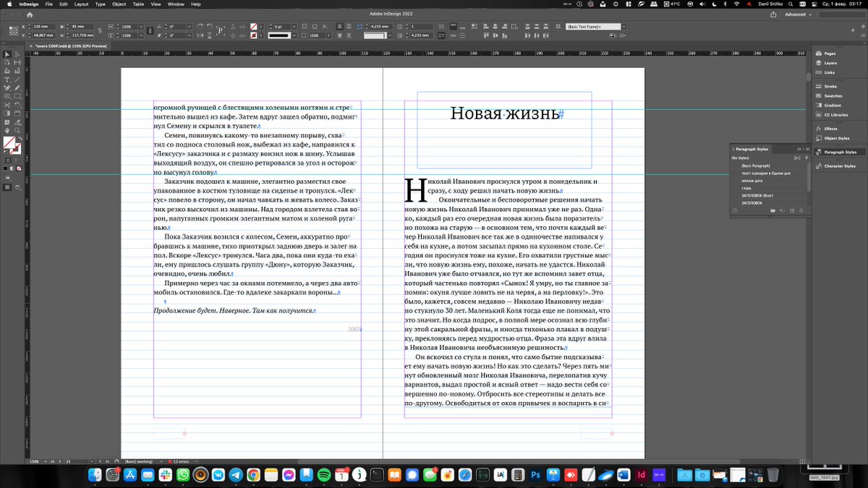The width and height of the screenshot is (868, 488).
Task: Open the Basic Text Frame style dropdown
Action: pos(624,27)
